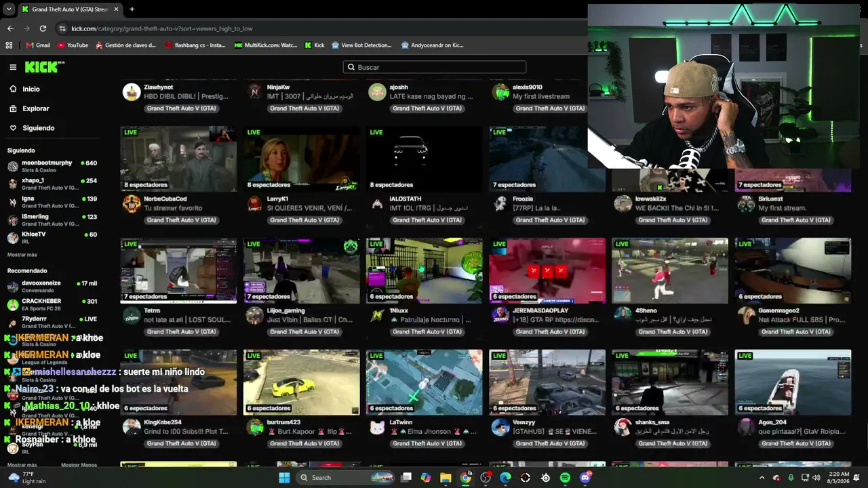868x488 pixels.
Task: Click CRACKHEBER's green avatar icon
Action: tap(12, 304)
